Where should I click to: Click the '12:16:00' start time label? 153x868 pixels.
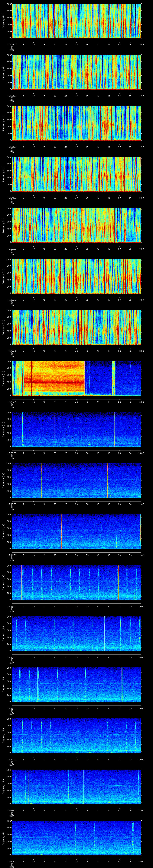coord(12,810)
